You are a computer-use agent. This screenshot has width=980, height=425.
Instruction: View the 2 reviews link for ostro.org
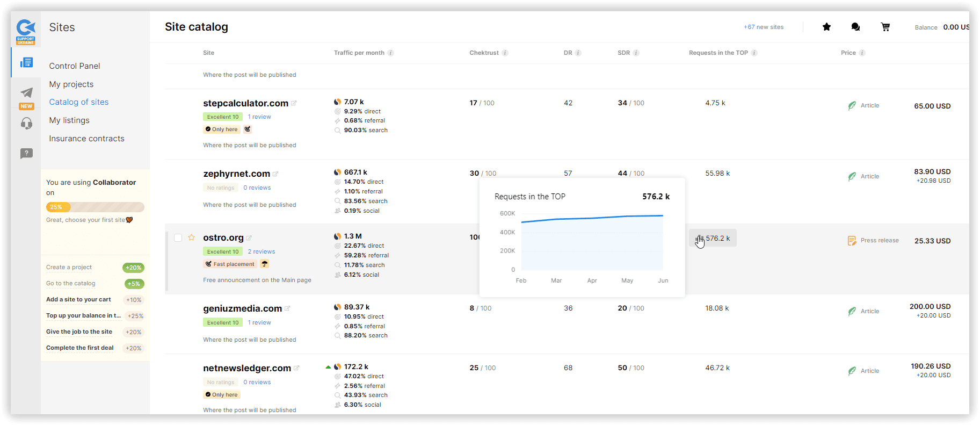[262, 251]
